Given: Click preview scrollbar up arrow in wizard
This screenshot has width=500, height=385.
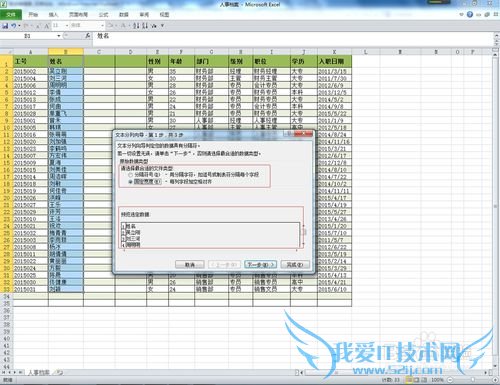Looking at the screenshot, I should click(x=303, y=225).
